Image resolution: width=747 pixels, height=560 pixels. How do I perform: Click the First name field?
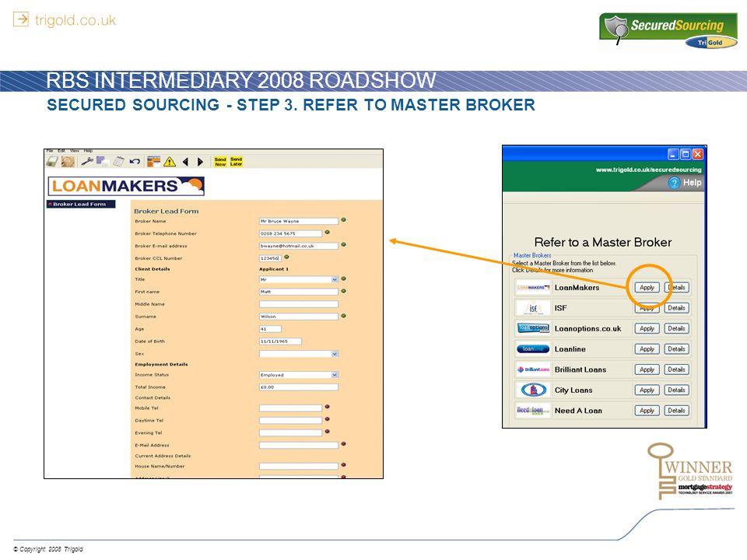[x=299, y=292]
